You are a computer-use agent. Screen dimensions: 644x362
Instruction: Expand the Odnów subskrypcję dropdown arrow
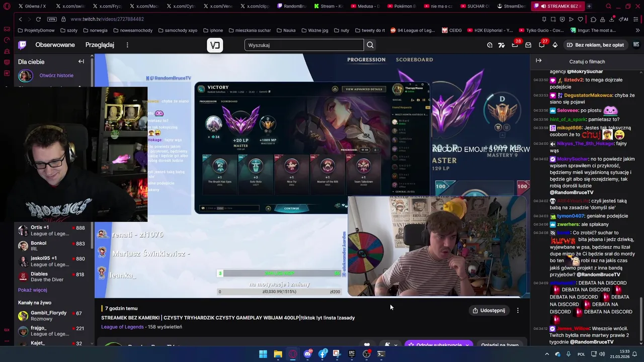coord(467,345)
